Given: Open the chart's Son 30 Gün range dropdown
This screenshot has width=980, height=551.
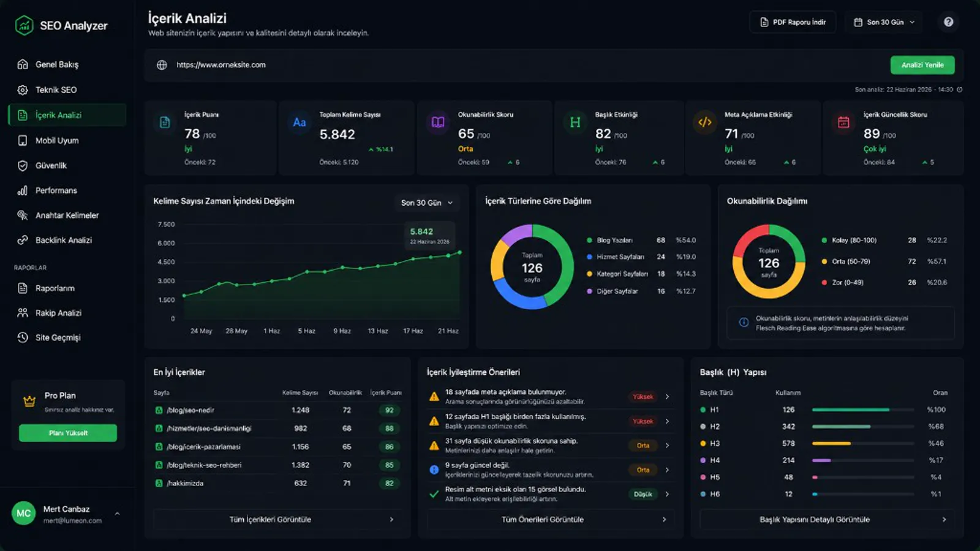Looking at the screenshot, I should pos(427,203).
